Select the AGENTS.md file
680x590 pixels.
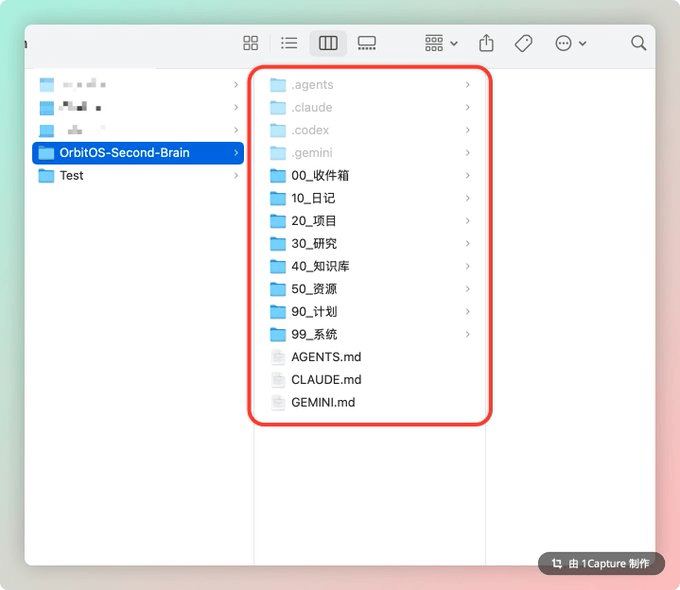[x=326, y=357]
